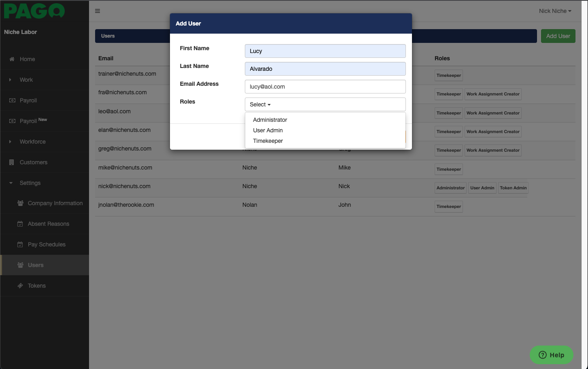Open the Nick Niche account dropdown
588x369 pixels.
point(555,11)
